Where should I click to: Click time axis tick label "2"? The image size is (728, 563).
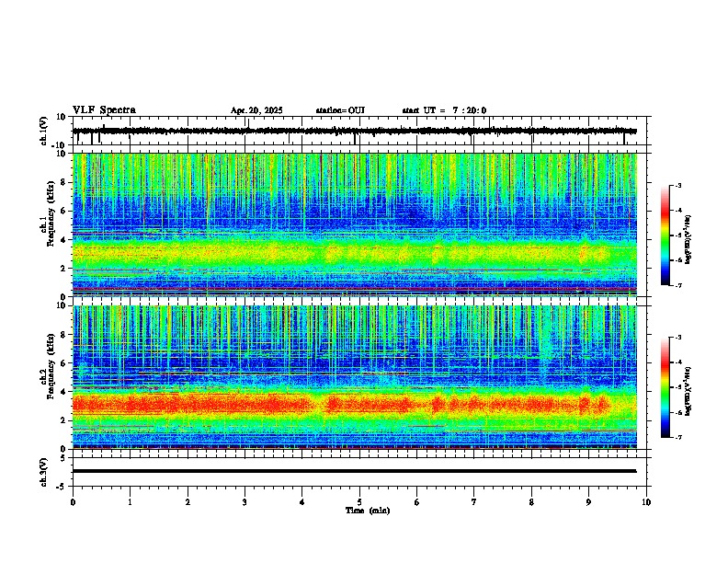coord(188,502)
